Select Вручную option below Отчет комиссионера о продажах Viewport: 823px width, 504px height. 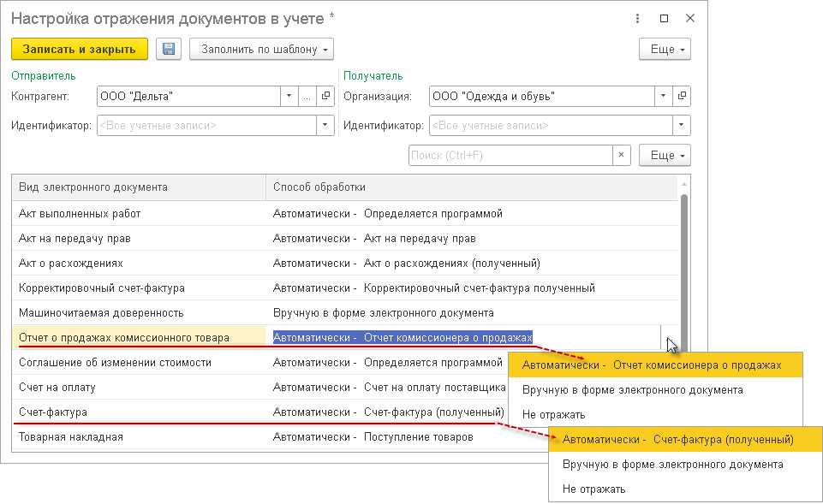tap(633, 390)
